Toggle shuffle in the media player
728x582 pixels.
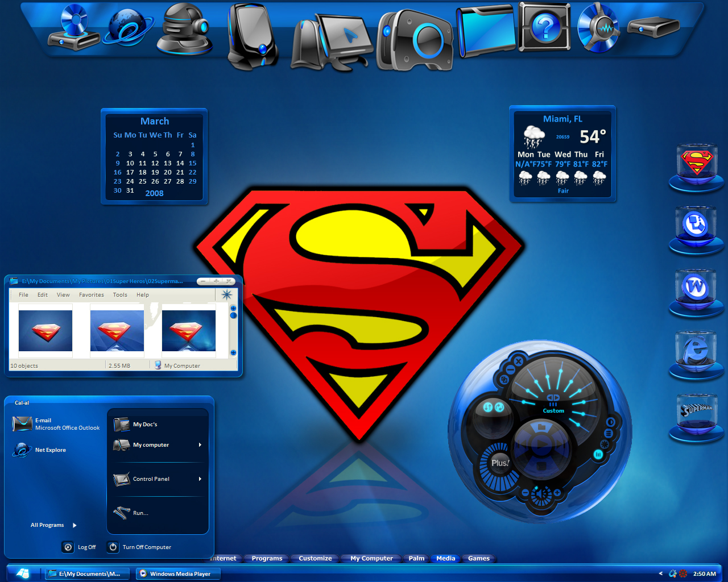(x=487, y=407)
